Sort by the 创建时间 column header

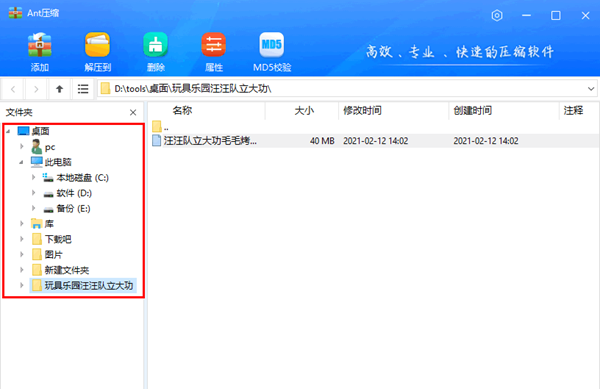504,111
